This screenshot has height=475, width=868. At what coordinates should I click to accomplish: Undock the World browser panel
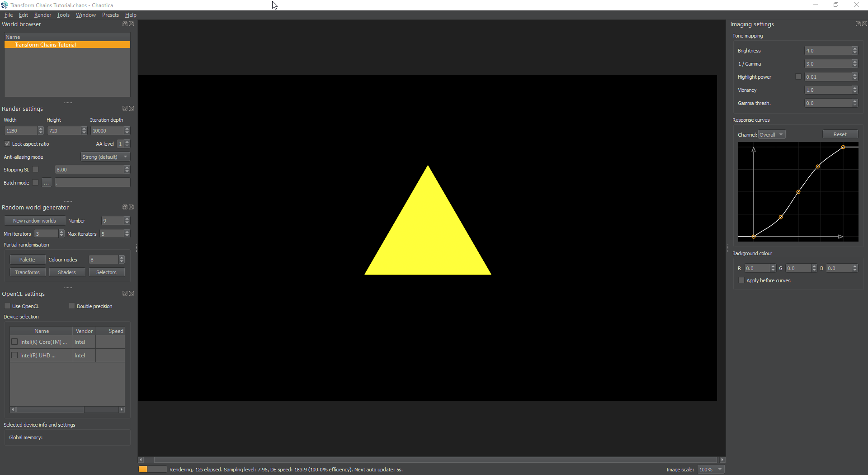125,24
